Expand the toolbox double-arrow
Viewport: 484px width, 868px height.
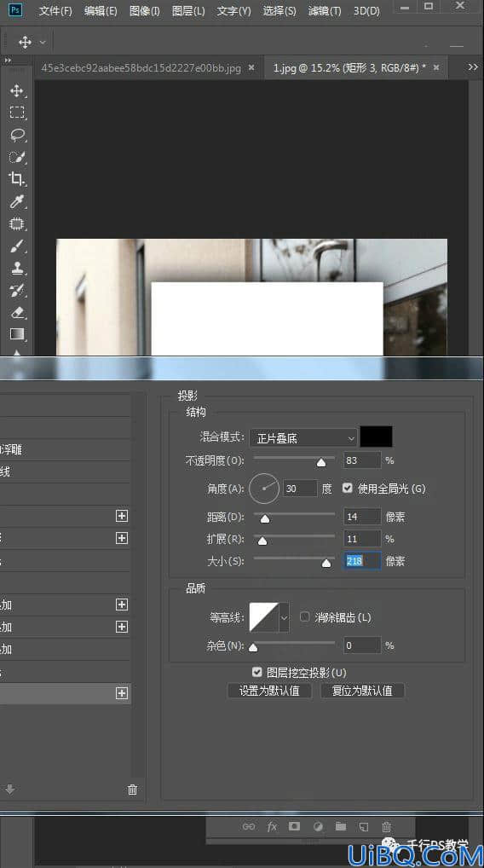click(8, 60)
